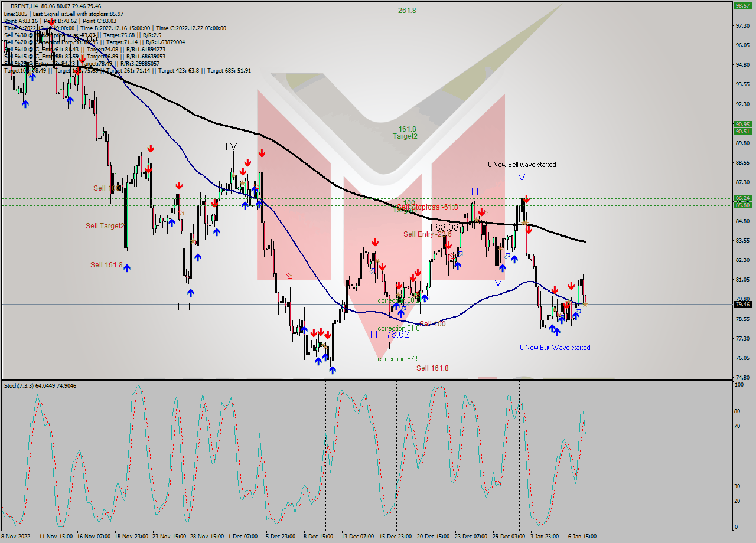This screenshot has height=543, width=756.
Task: Select the red "Sell Target2" label
Action: (105, 225)
